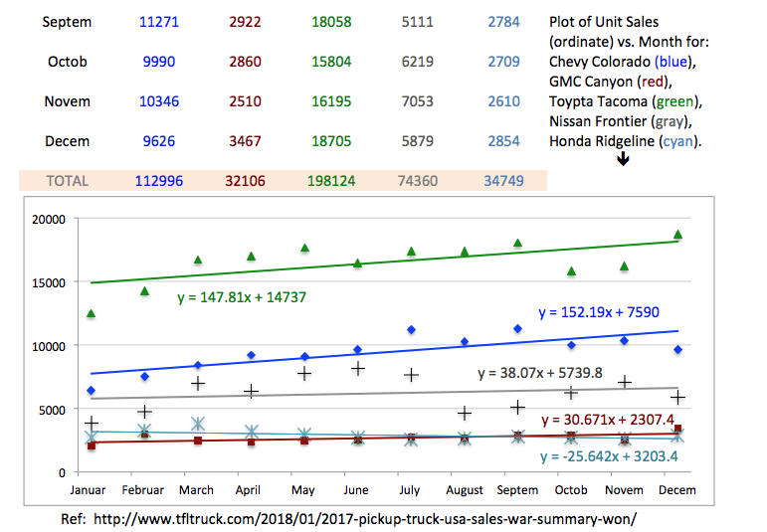
Task: Click the red value 3467
Action: [x=245, y=141]
